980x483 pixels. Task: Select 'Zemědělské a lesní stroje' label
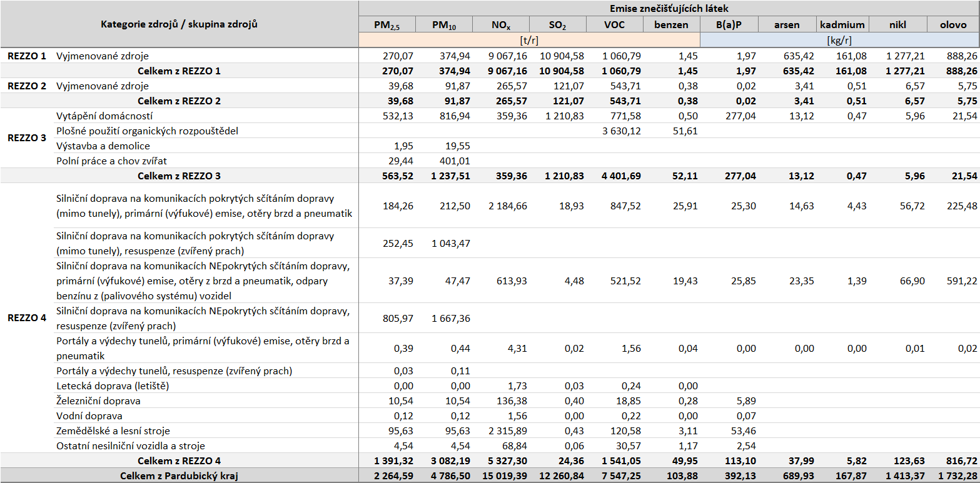tap(113, 431)
